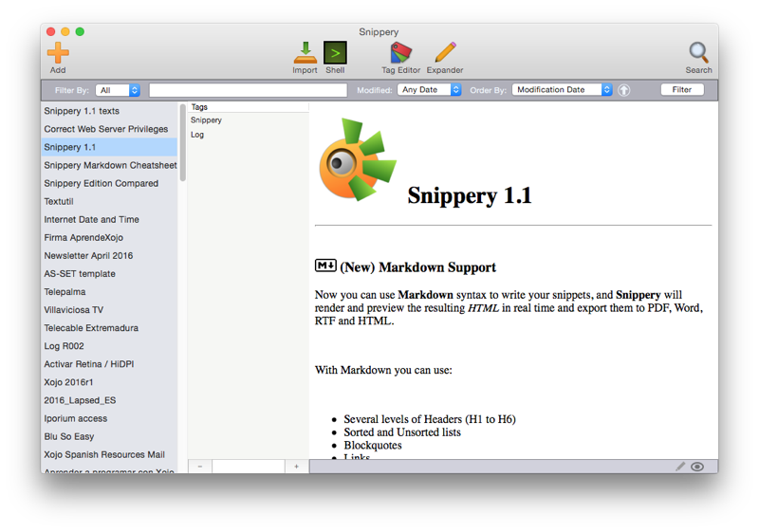Select Telecable Extremadura snippet
759x532 pixels.
coord(109,328)
